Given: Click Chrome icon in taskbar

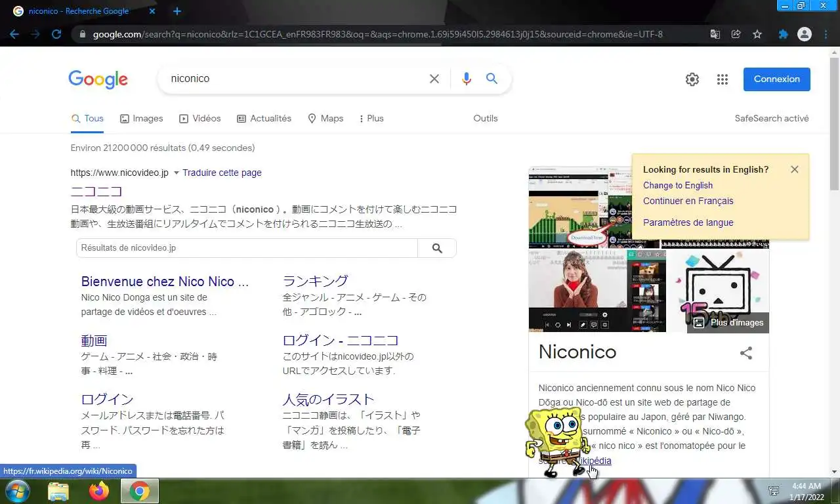Looking at the screenshot, I should (139, 491).
